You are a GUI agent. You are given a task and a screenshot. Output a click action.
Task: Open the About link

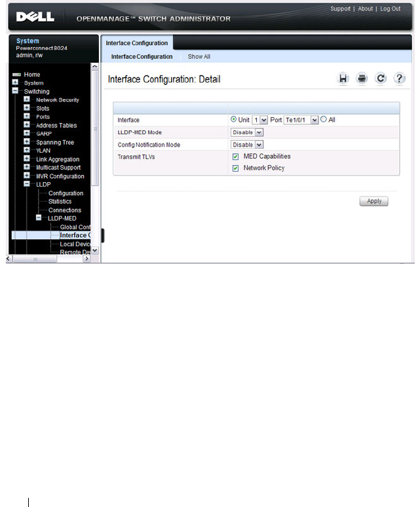tap(365, 9)
